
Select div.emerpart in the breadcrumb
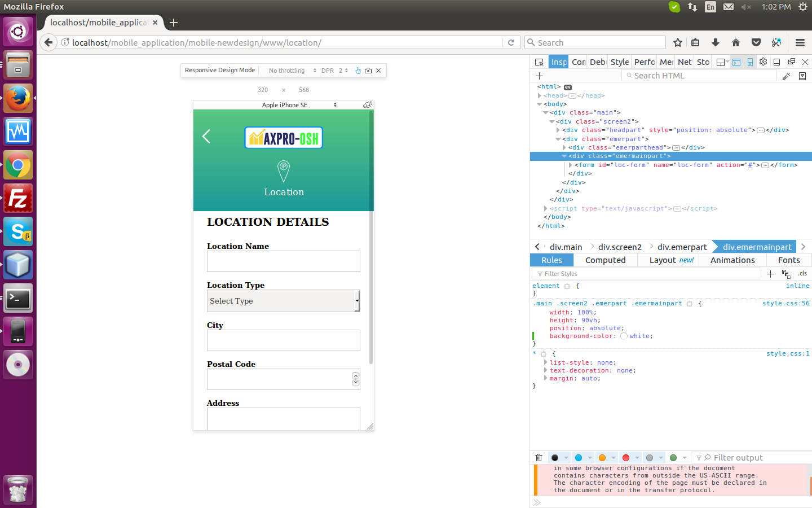(x=682, y=247)
